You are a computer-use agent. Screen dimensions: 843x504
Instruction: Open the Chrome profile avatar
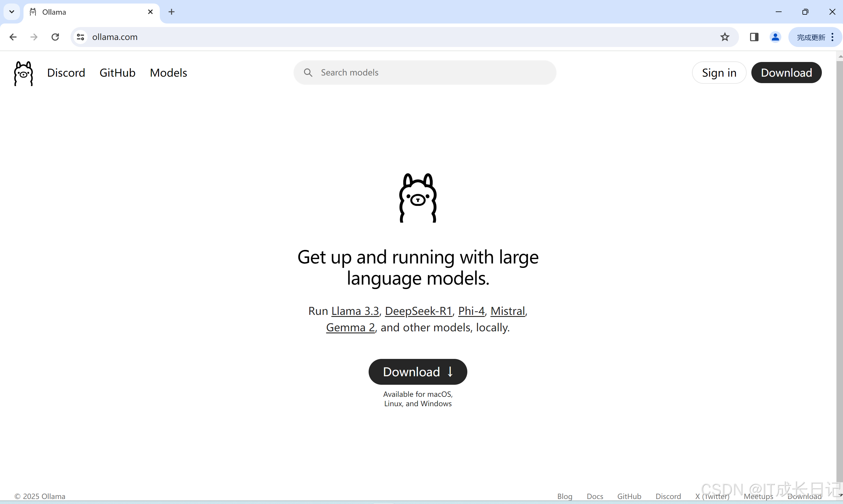click(x=775, y=37)
